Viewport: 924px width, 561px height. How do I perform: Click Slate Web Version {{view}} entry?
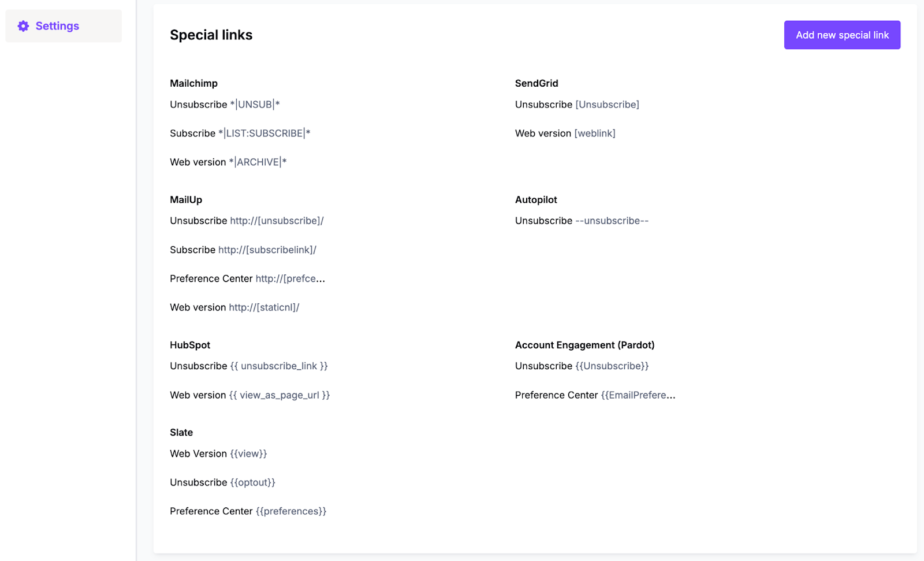[x=218, y=454]
